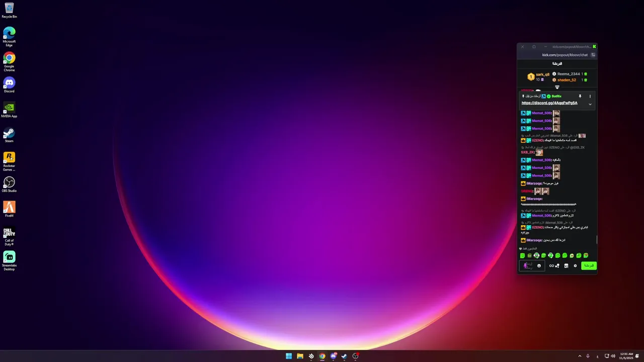Open the Windows Start menu
Screen dimensions: 644x362
(x=289, y=356)
